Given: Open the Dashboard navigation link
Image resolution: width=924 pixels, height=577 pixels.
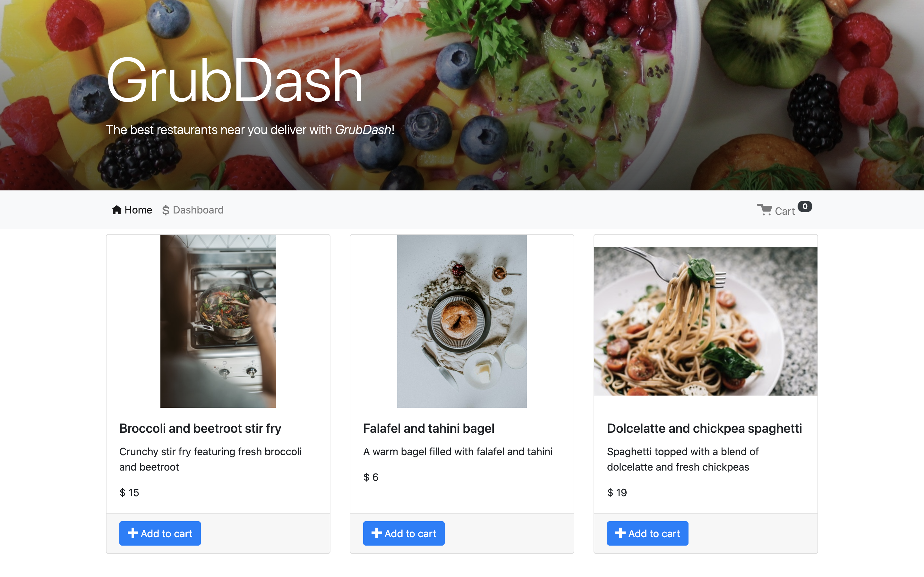Looking at the screenshot, I should [193, 210].
